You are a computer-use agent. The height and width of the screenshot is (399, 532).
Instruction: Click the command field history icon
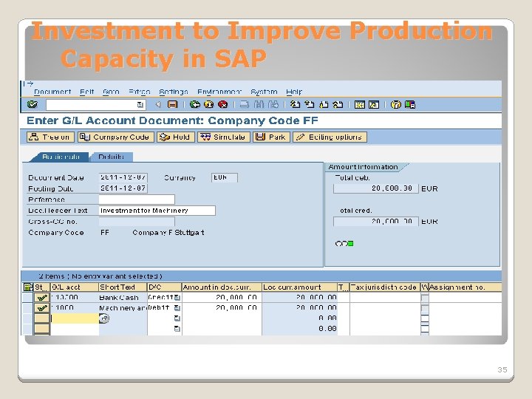click(140, 105)
